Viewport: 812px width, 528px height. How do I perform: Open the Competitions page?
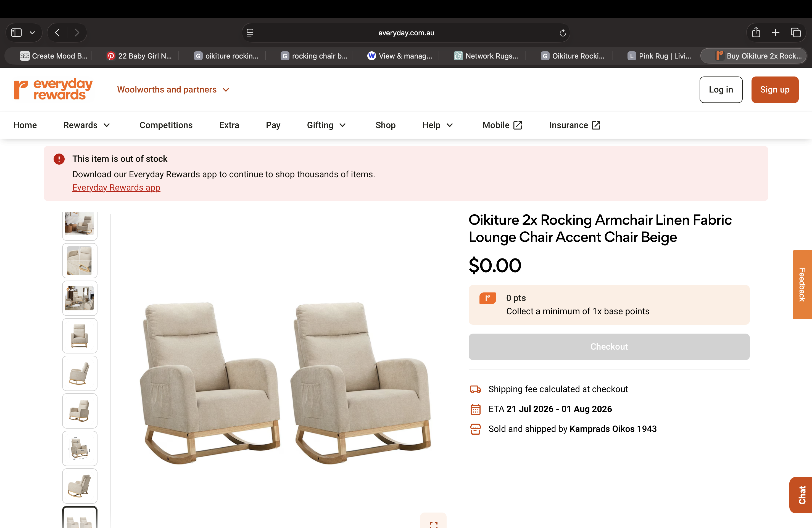click(166, 125)
